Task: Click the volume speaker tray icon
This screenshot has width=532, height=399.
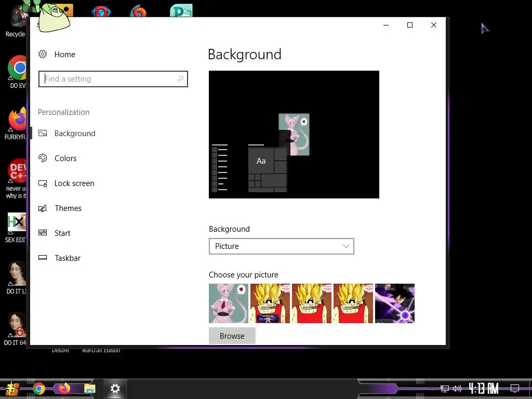Action: coord(457,389)
